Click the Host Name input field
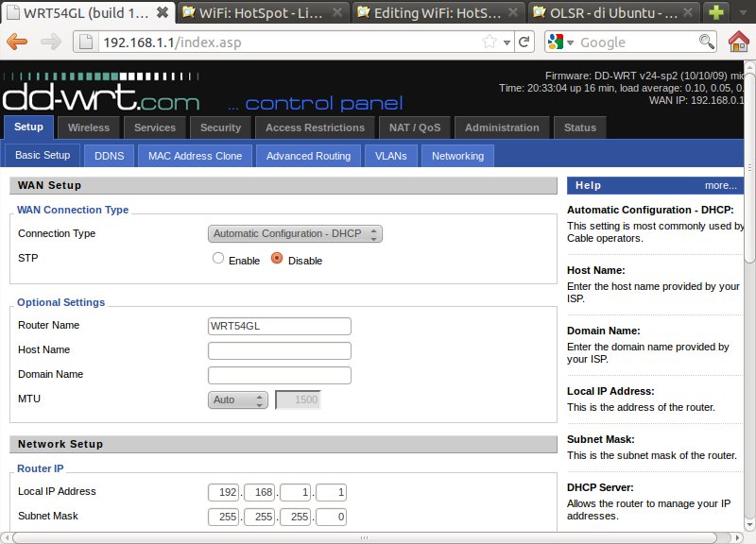 coord(280,350)
